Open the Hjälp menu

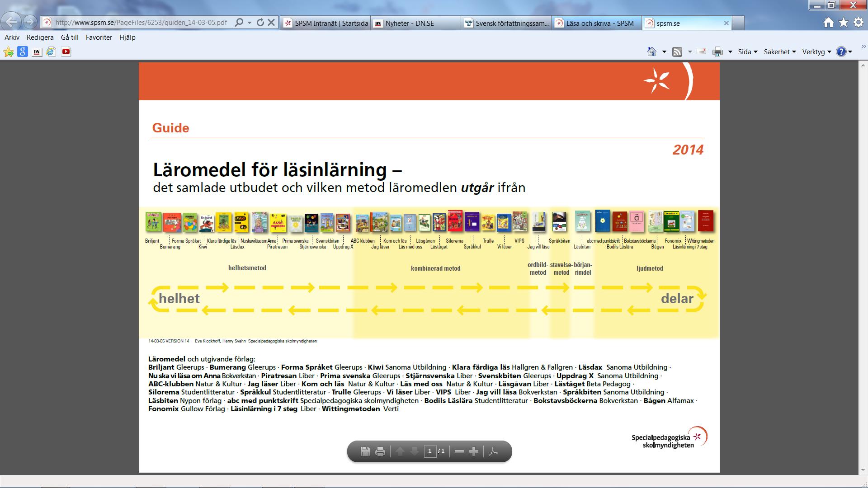[x=127, y=38]
